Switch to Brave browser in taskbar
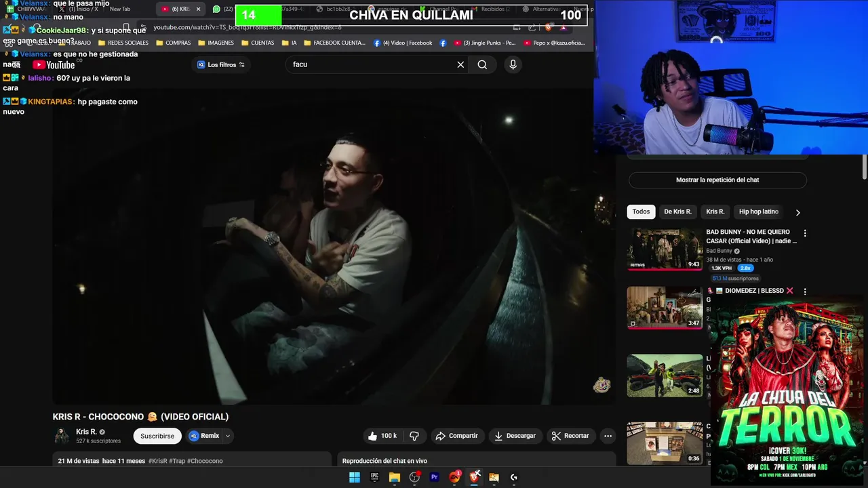The image size is (868, 488). pyautogui.click(x=475, y=477)
